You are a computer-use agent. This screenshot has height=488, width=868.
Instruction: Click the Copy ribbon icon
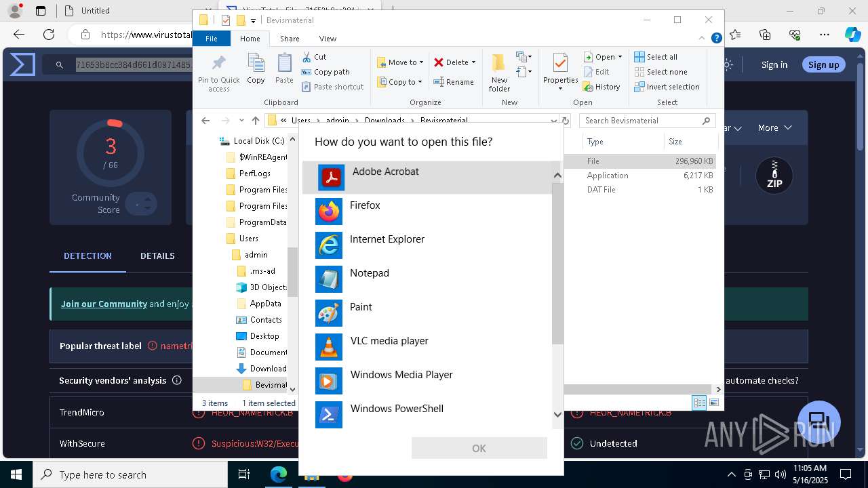tap(256, 69)
